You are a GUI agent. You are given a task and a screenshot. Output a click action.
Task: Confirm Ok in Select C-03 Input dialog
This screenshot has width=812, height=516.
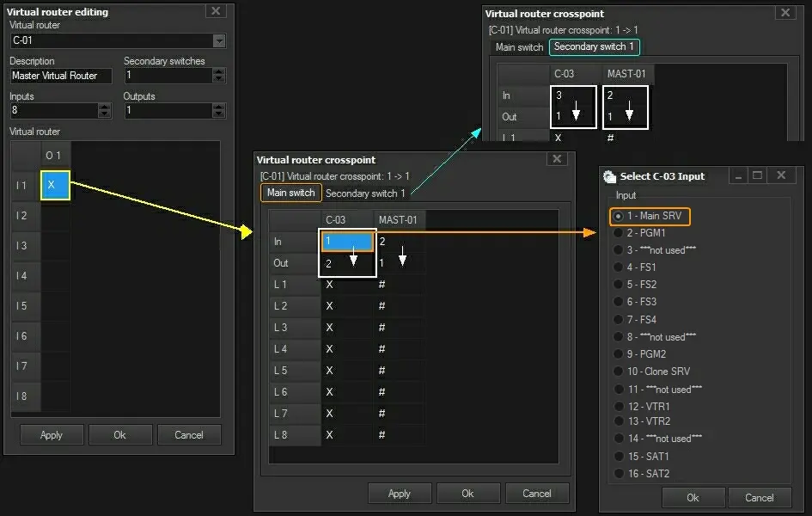693,497
